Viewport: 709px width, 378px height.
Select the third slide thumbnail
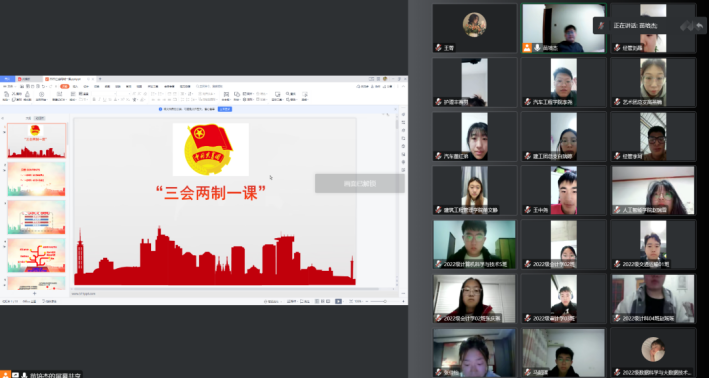36,217
